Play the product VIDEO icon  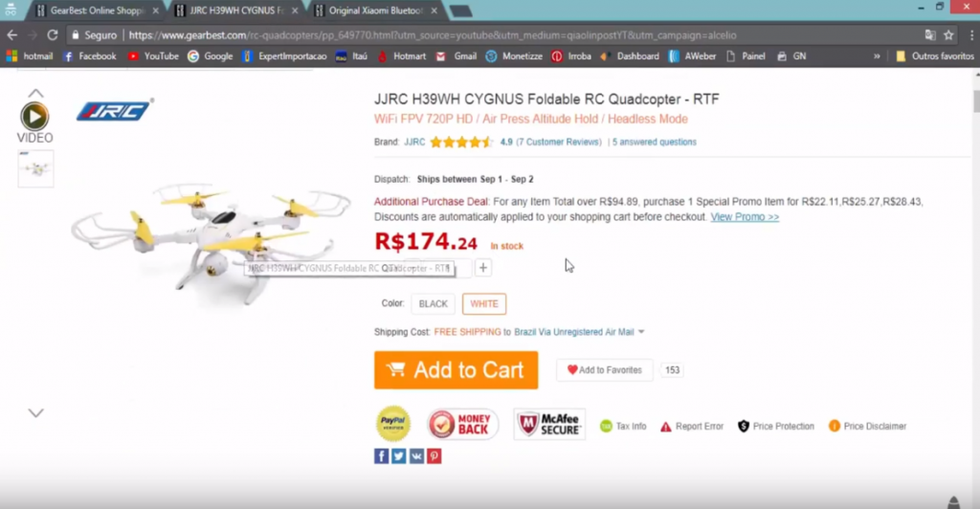click(34, 116)
